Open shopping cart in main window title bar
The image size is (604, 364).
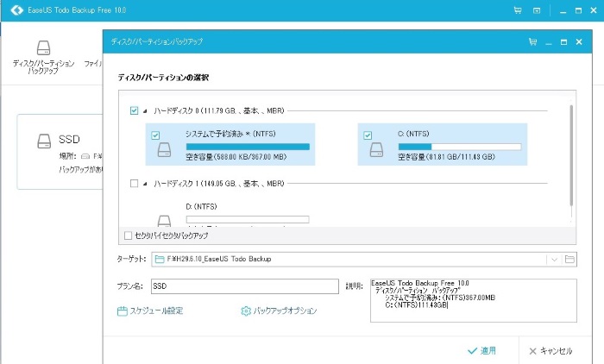(x=518, y=10)
